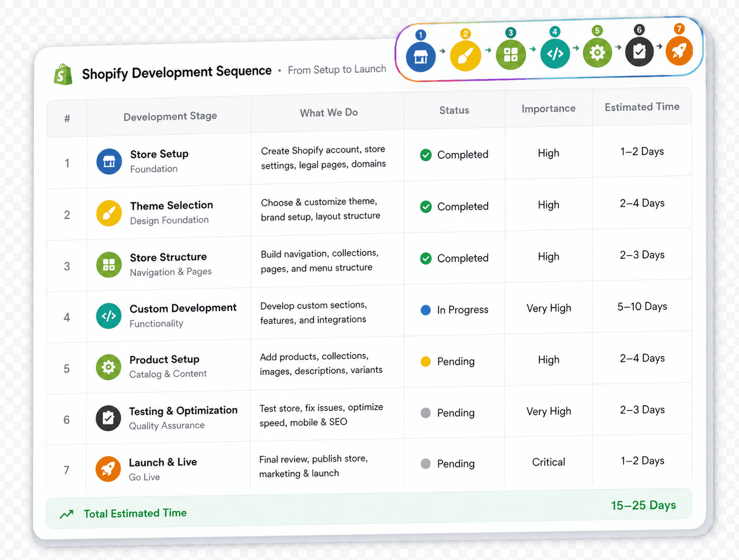Click the Quality Assurance subtitle
The image size is (739, 560).
coord(167,426)
